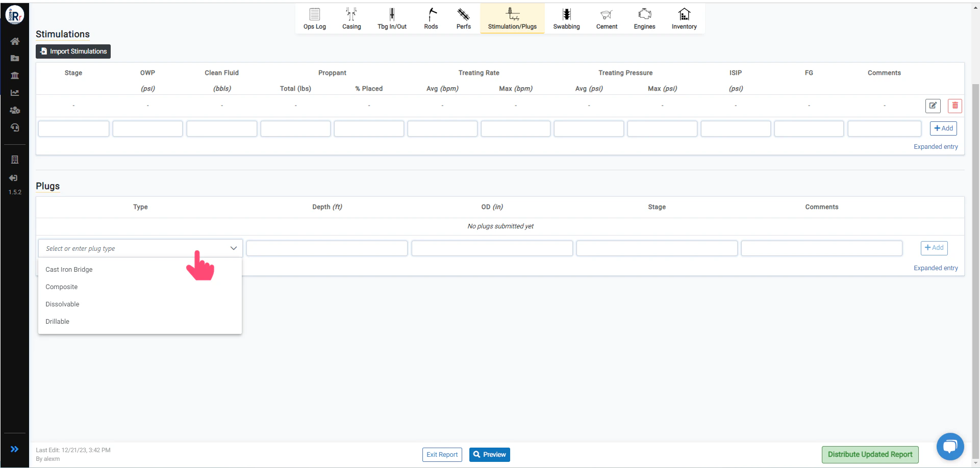Click Exit Report button

point(442,455)
